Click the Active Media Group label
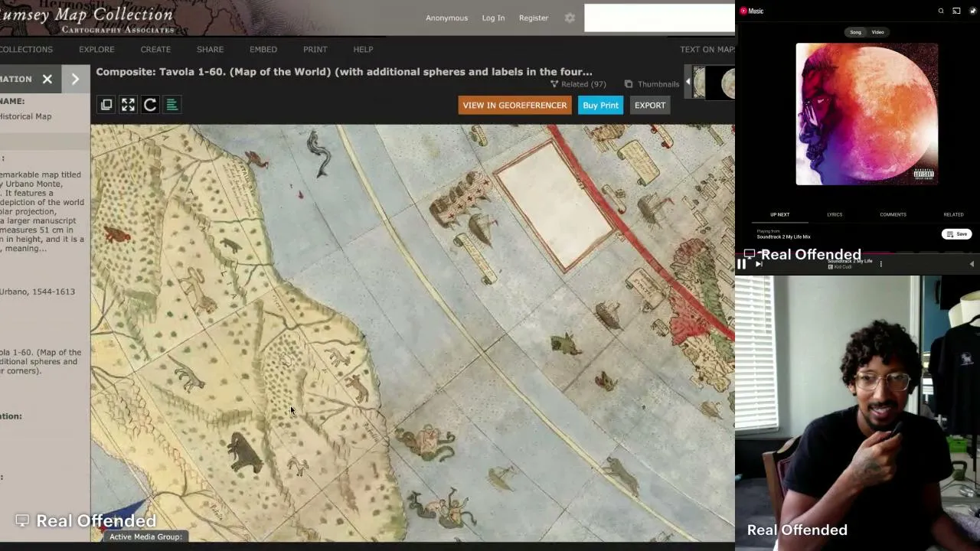This screenshot has width=980, height=551. tap(145, 536)
